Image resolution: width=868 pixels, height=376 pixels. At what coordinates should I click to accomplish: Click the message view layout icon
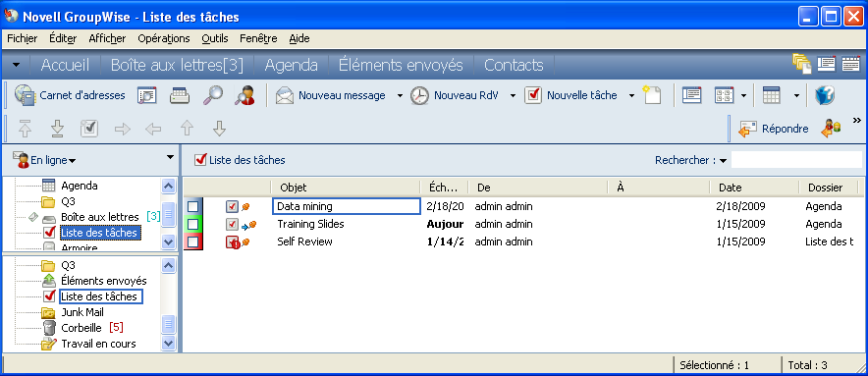click(692, 95)
